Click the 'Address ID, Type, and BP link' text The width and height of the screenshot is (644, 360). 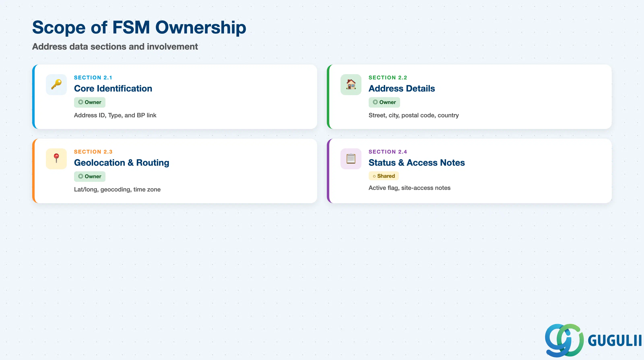click(115, 115)
